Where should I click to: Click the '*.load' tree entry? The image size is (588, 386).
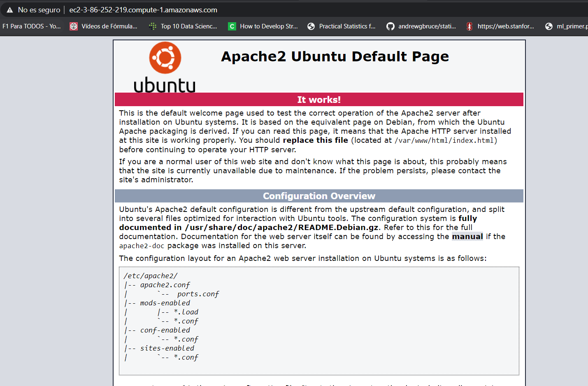pyautogui.click(x=186, y=312)
